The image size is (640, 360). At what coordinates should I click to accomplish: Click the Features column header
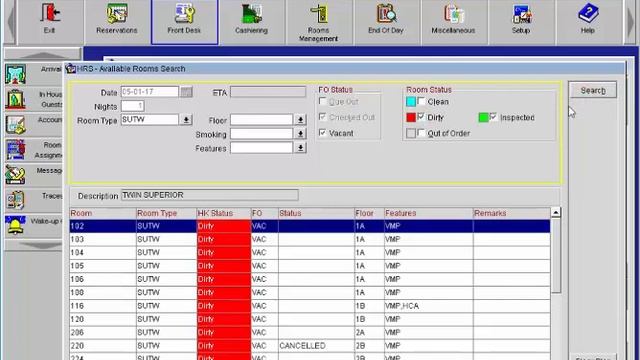[429, 213]
